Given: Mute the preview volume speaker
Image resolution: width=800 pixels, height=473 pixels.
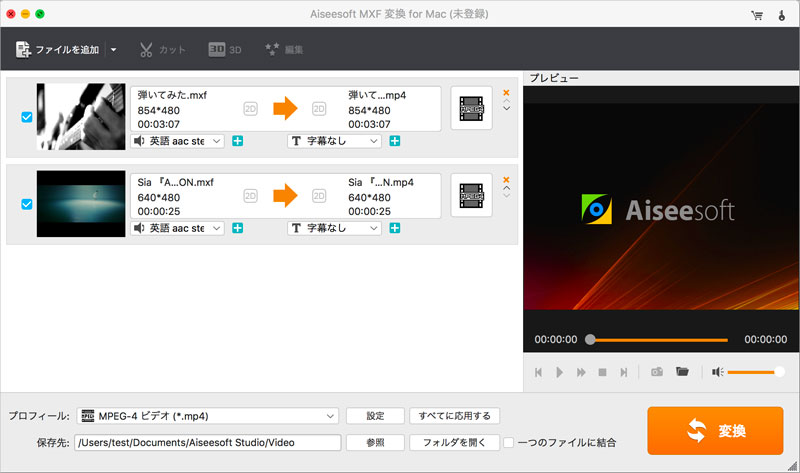Looking at the screenshot, I should point(718,372).
